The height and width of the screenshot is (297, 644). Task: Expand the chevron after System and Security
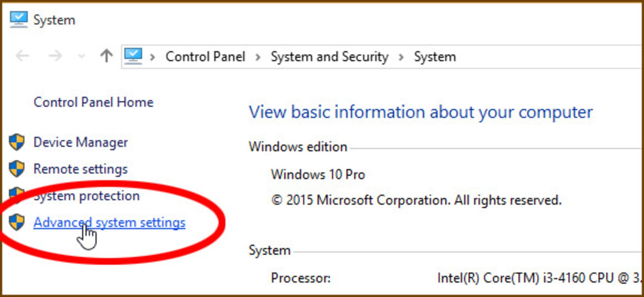[x=401, y=57]
